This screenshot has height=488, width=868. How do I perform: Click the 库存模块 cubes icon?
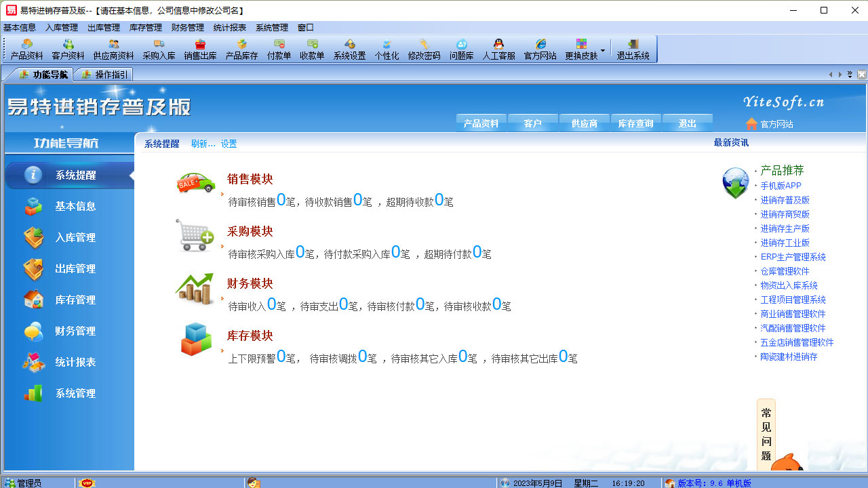click(x=196, y=340)
